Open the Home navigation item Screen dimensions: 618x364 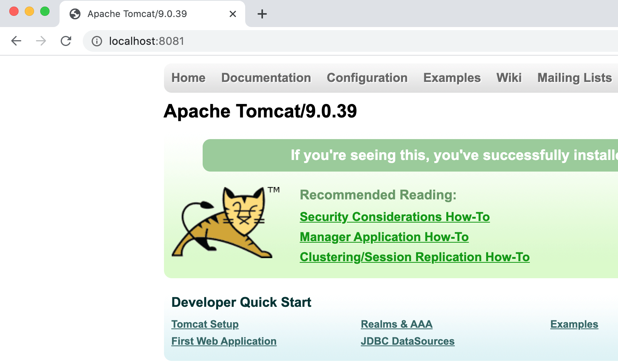pyautogui.click(x=188, y=78)
